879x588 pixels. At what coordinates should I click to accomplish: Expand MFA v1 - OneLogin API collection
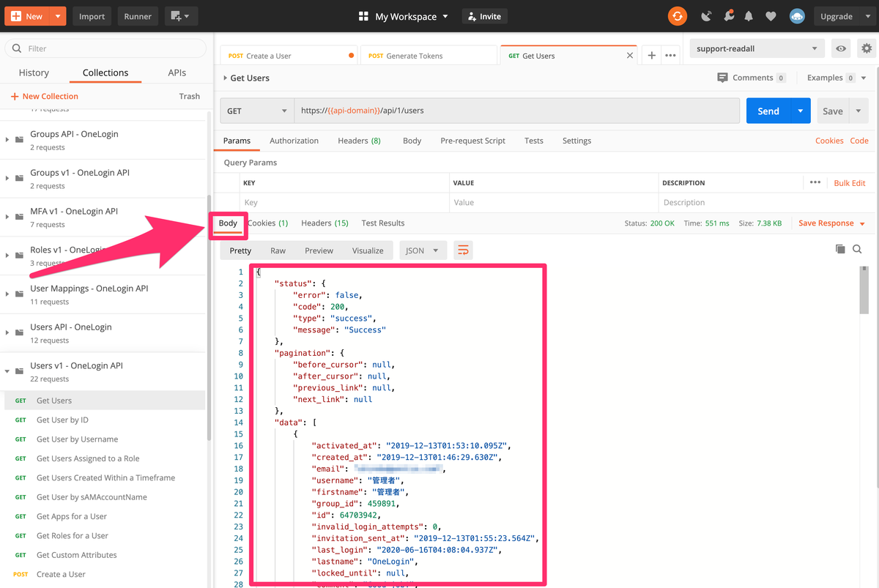point(7,217)
